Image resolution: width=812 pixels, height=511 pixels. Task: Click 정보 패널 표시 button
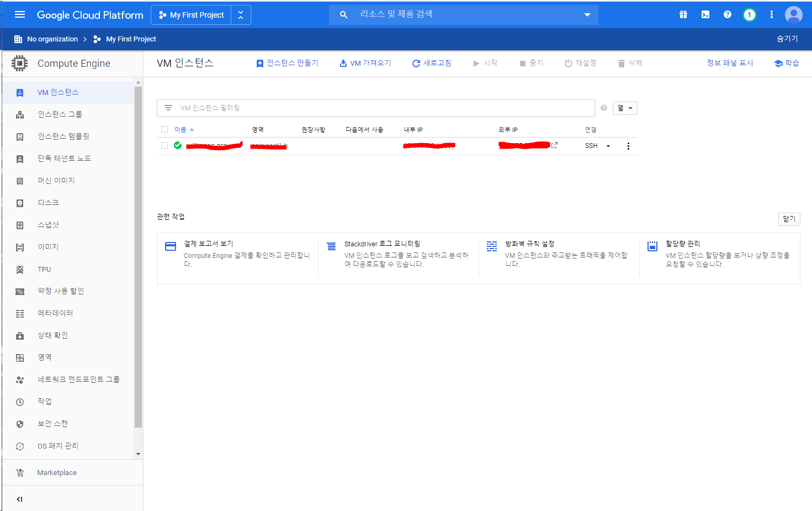(730, 63)
